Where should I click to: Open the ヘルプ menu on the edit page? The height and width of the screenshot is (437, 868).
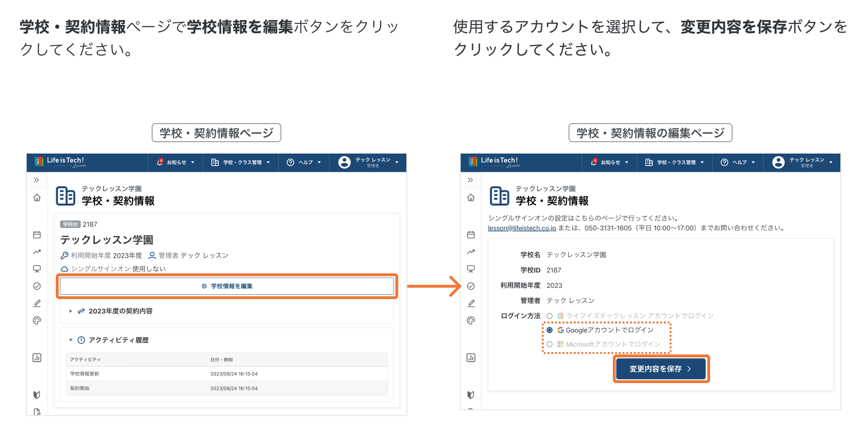click(x=738, y=163)
